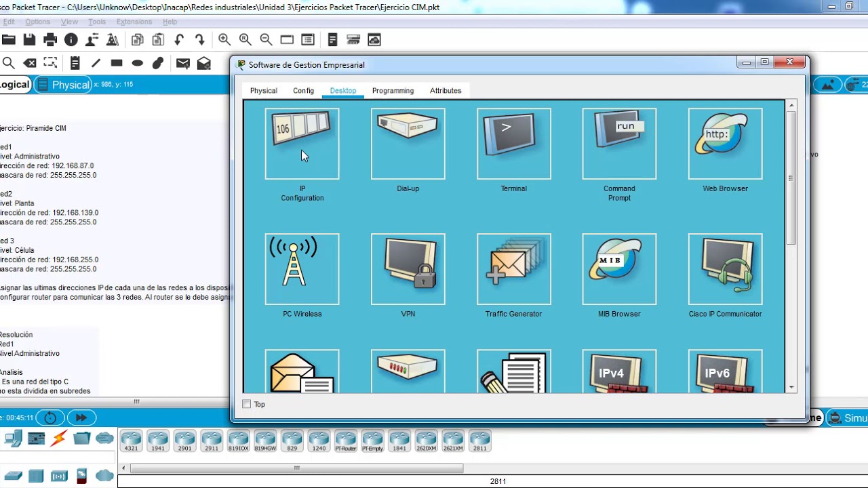Click the Save file toolbar icon

(x=29, y=40)
